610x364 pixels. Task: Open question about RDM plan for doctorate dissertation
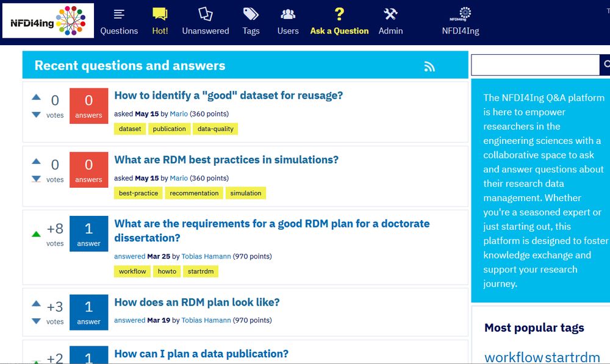coord(272,230)
